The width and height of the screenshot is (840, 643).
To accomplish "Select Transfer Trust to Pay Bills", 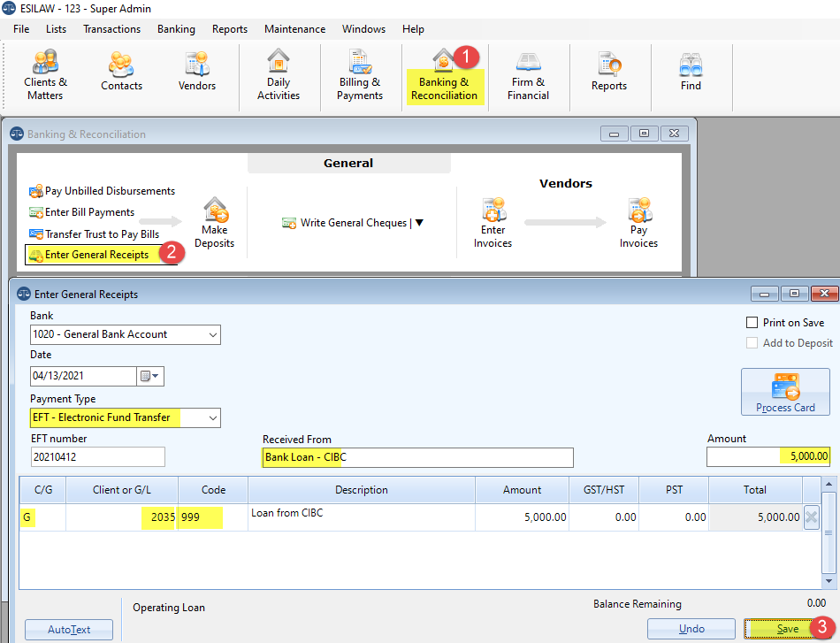I will click(x=95, y=234).
